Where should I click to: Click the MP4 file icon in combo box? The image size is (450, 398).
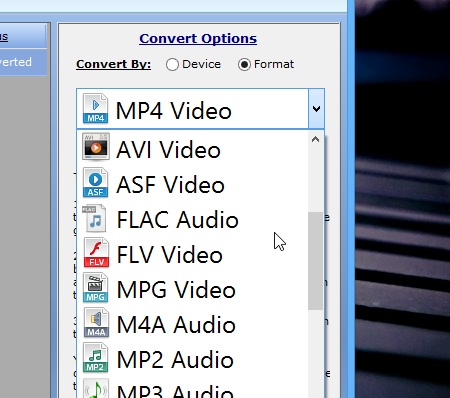pos(95,108)
